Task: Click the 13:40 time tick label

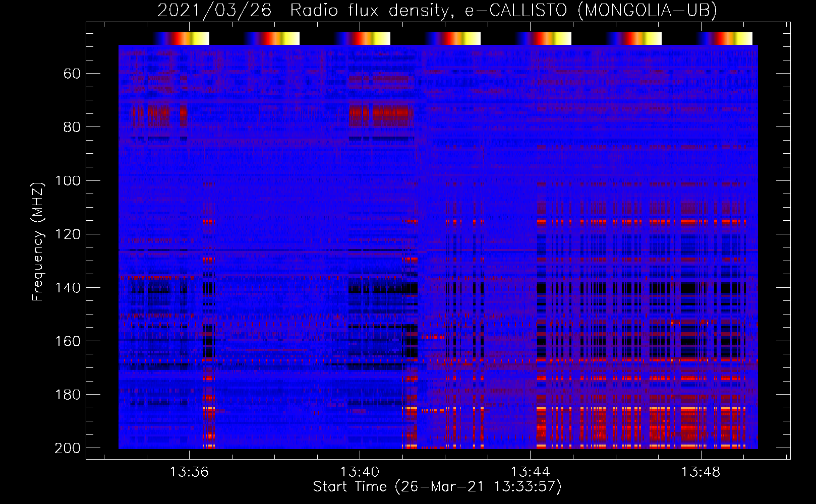Action: [x=360, y=472]
